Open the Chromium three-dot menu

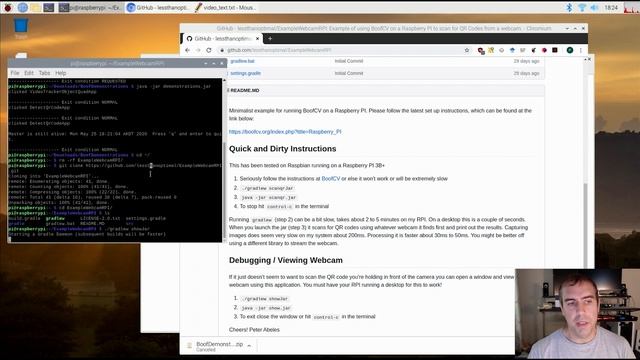[581, 50]
